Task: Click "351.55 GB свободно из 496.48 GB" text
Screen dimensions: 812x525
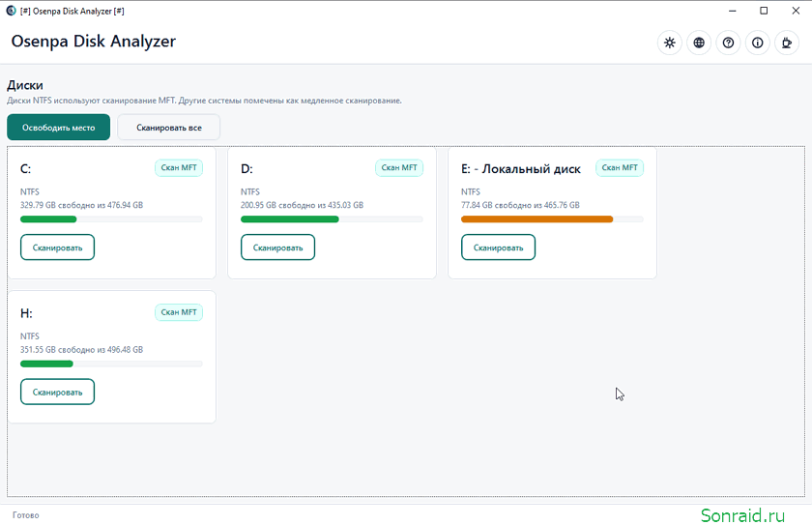Action: [81, 349]
